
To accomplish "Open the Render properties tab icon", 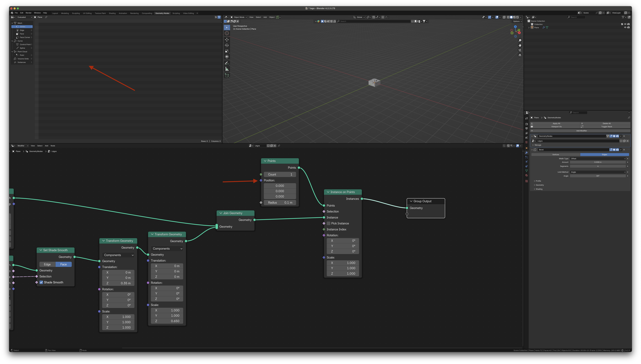I will click(527, 124).
